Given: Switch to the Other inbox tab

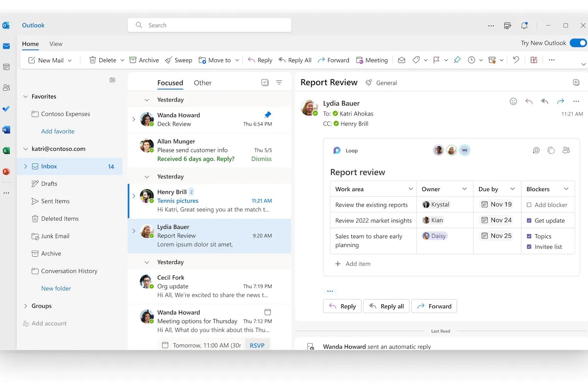Looking at the screenshot, I should click(202, 83).
